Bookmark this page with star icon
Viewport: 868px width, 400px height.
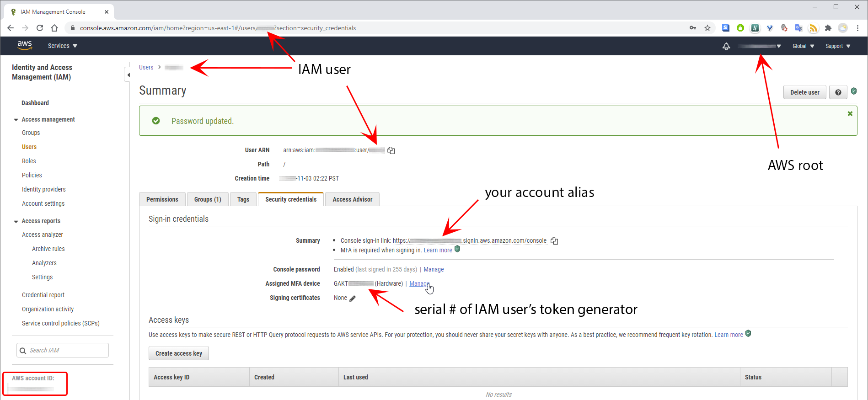point(707,28)
